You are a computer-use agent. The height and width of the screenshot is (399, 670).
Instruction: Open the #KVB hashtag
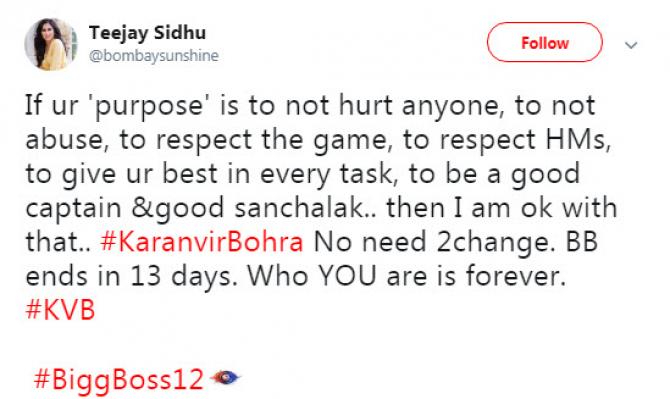60,310
